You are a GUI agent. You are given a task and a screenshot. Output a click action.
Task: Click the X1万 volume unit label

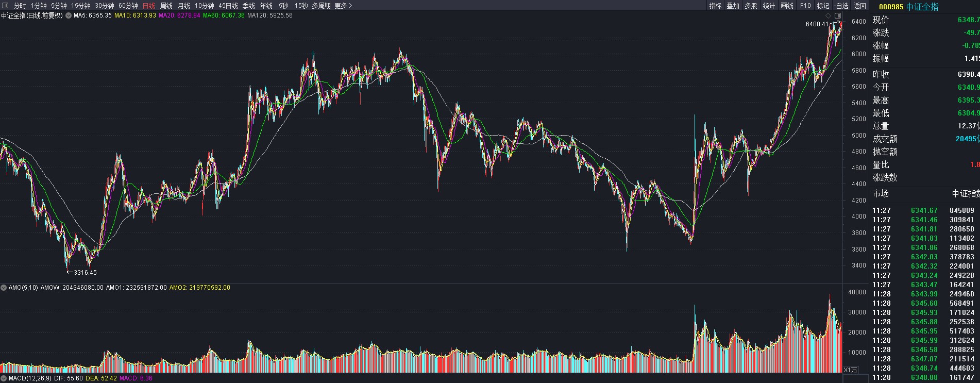click(x=851, y=370)
